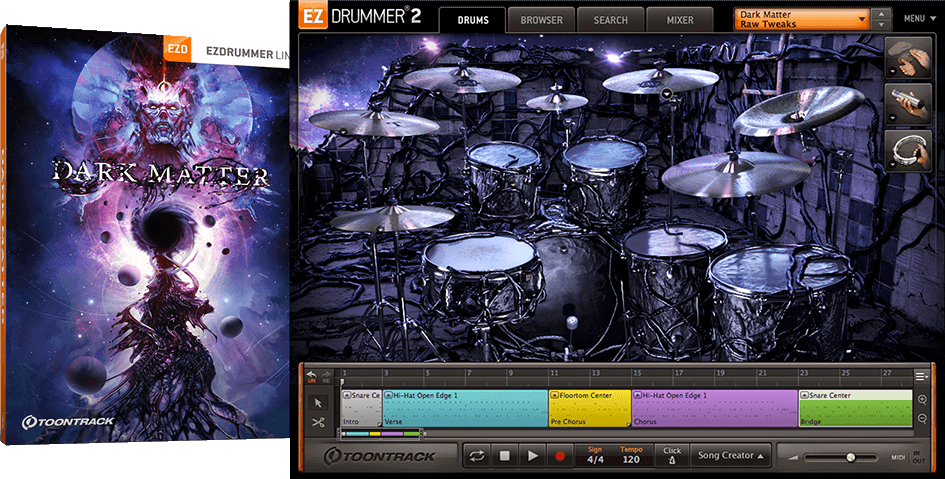Click the Toontrack logo in the transport bar
The height and width of the screenshot is (479, 945).
click(x=379, y=457)
